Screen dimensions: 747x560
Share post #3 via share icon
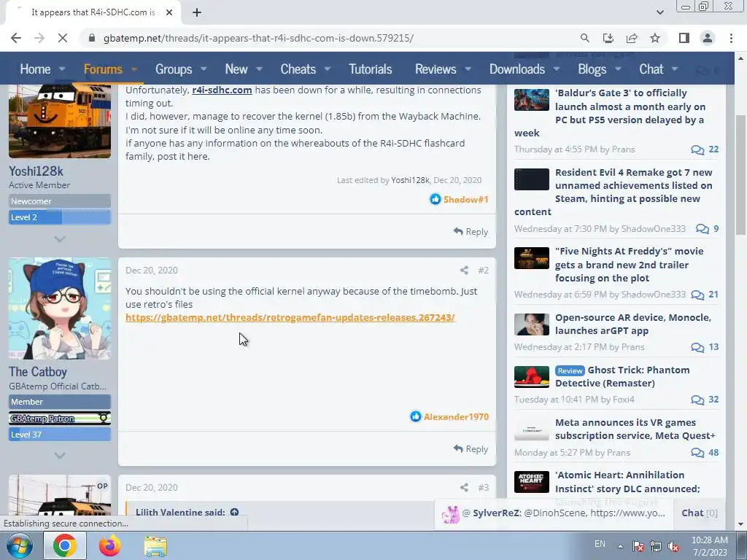pos(464,488)
